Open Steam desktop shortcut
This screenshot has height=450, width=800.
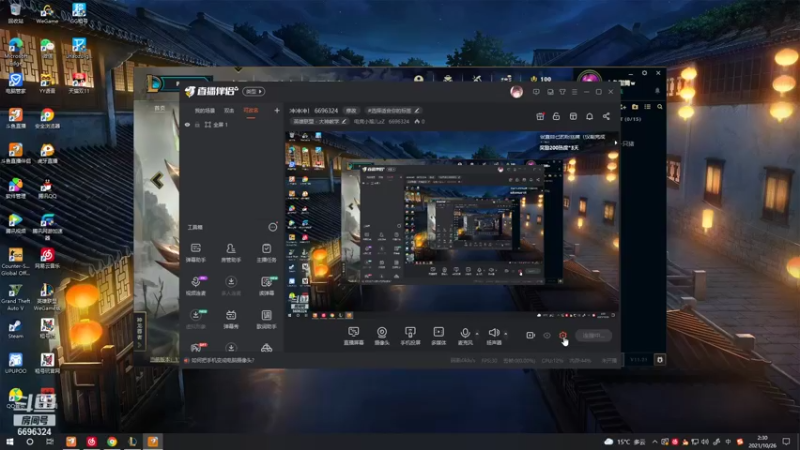[x=15, y=329]
